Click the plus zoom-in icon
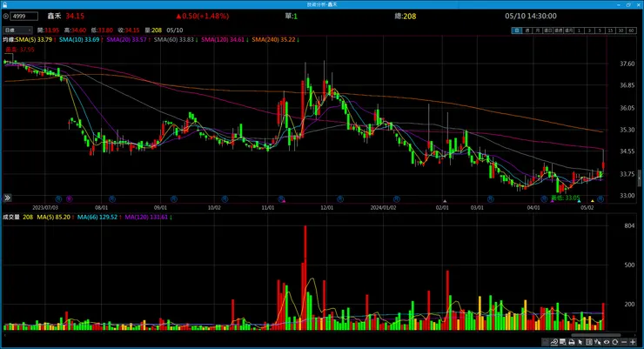The image size is (644, 349). [633, 342]
